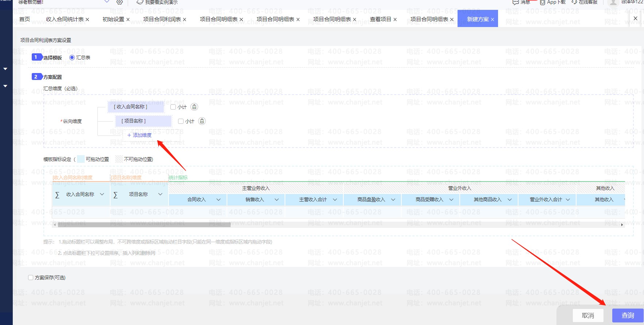The width and height of the screenshot is (644, 325).
Task: Open dropdown for 收入合同名称 column header
Action: pos(102,194)
